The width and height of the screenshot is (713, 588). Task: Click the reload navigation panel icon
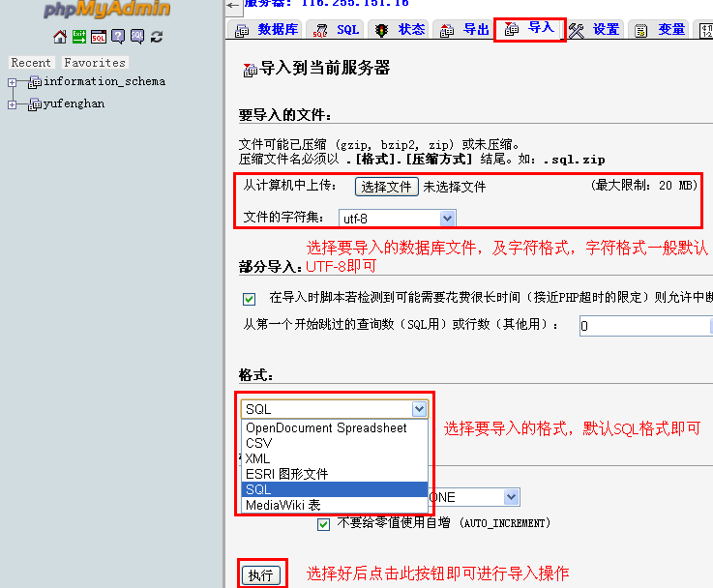[x=156, y=37]
